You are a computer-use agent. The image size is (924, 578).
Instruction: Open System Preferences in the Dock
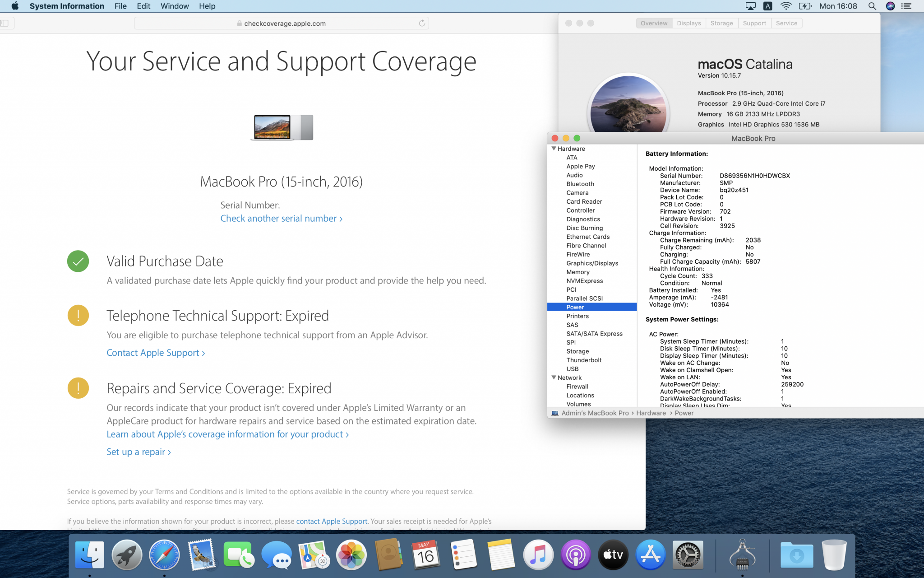688,555
